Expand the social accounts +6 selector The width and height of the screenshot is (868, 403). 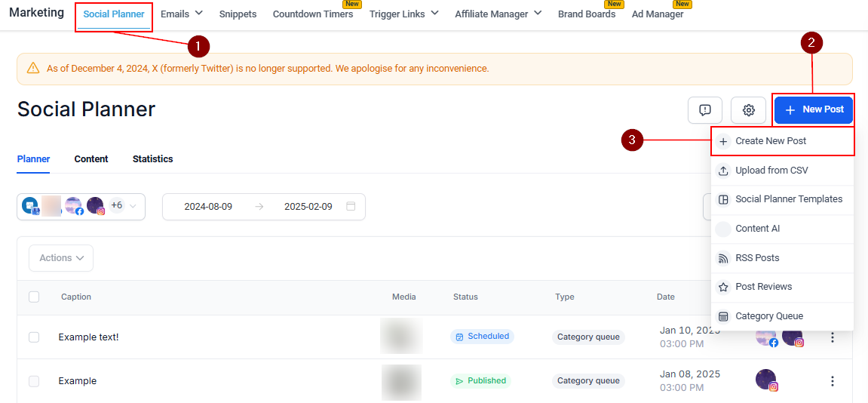click(81, 206)
